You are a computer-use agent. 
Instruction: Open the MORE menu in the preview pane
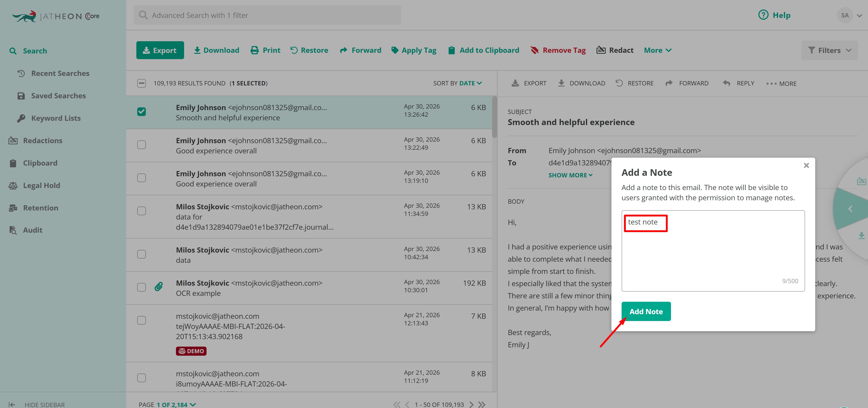click(781, 84)
